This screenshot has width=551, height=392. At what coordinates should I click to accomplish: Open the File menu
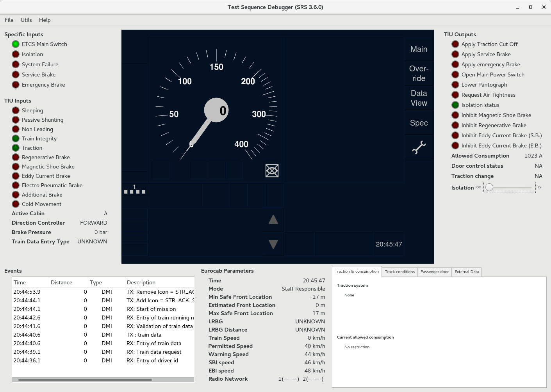(x=9, y=20)
